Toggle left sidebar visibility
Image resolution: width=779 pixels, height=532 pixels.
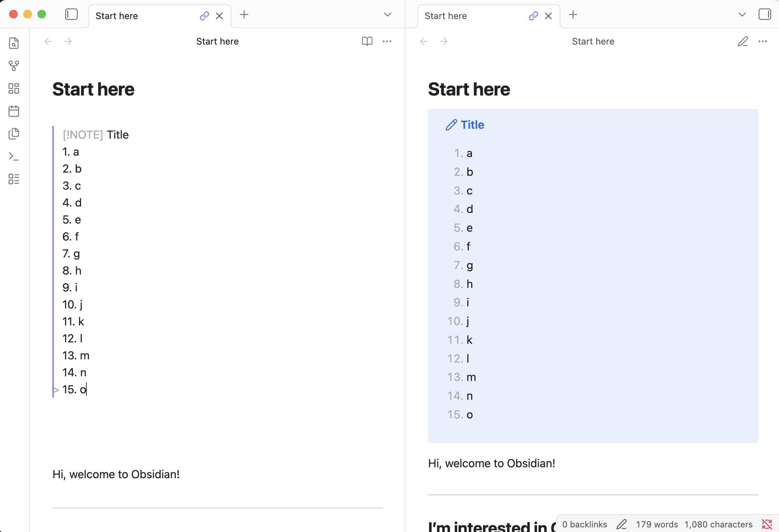tap(71, 15)
